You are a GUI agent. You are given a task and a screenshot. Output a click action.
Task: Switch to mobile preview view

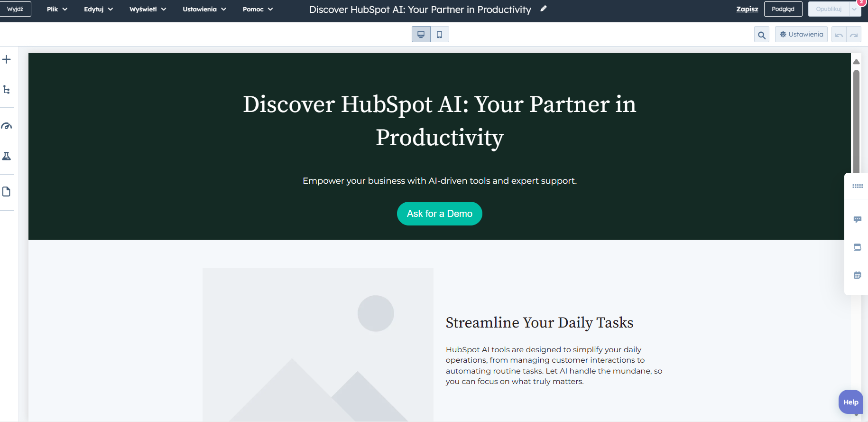tap(440, 34)
